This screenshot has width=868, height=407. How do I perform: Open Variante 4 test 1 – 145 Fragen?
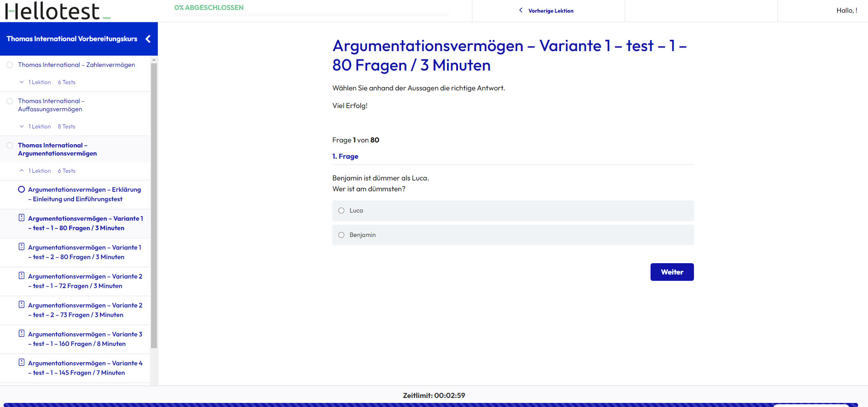[85, 368]
